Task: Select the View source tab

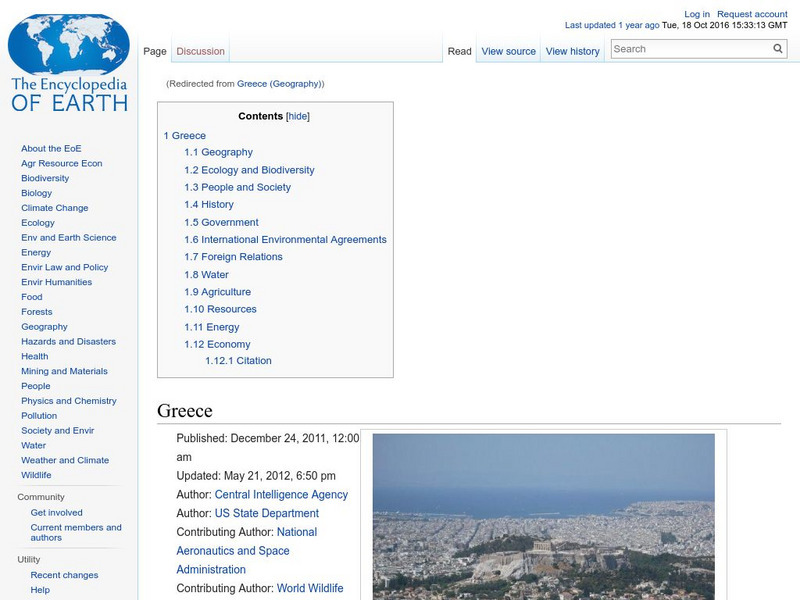Action: coord(508,50)
